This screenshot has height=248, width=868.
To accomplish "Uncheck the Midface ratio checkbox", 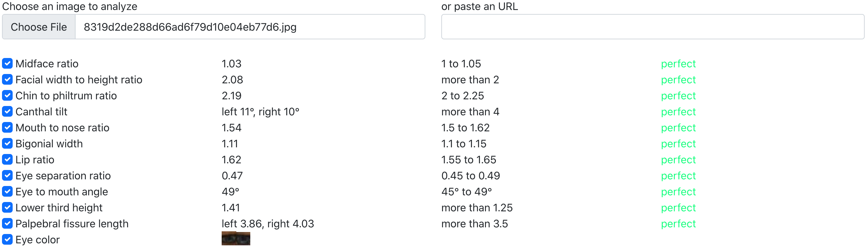I will [7, 63].
